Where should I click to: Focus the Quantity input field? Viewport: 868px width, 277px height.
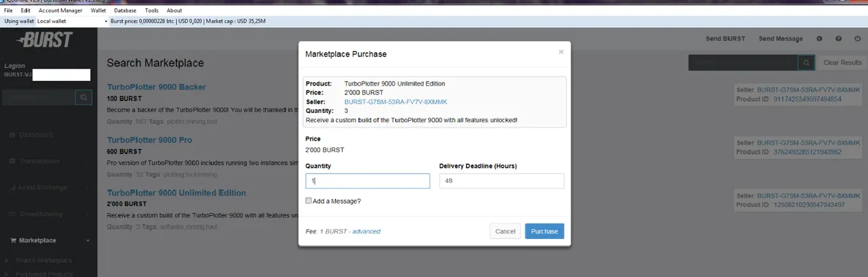(x=368, y=181)
